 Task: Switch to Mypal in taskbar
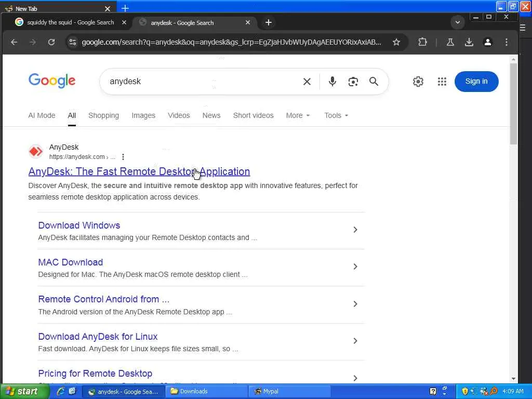[288, 392]
